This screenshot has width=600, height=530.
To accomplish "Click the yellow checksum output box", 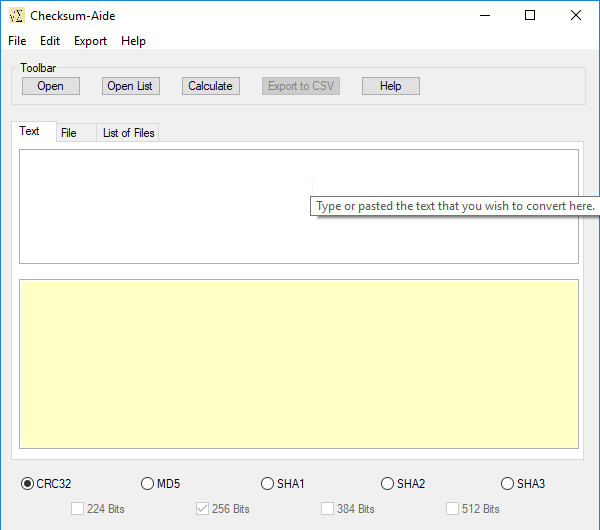I will [x=299, y=364].
